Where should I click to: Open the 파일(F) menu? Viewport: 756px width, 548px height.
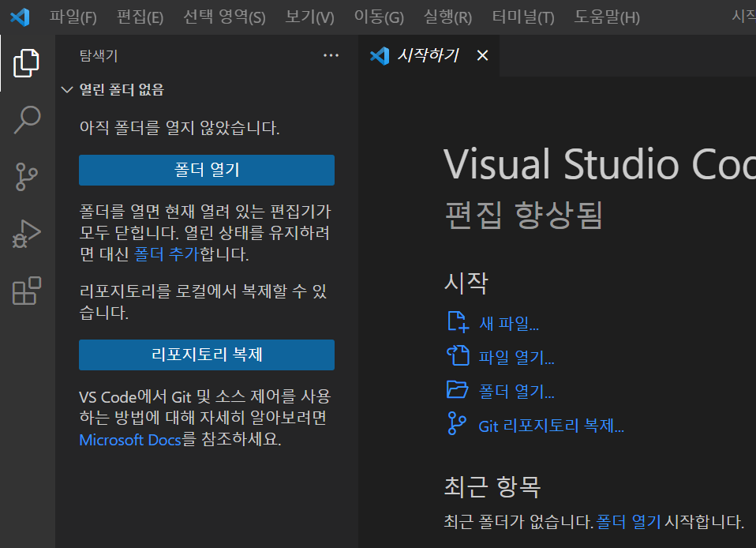(x=73, y=17)
